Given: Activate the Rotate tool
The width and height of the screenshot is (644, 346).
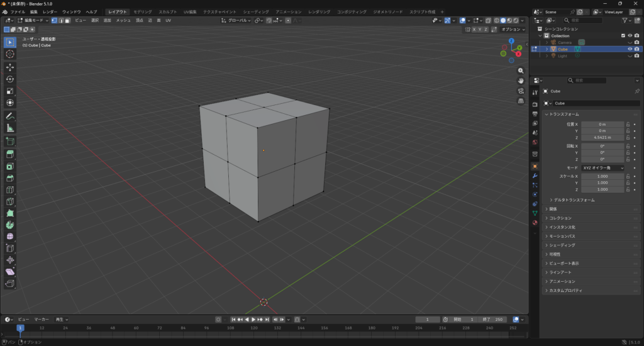Looking at the screenshot, I should (x=10, y=79).
